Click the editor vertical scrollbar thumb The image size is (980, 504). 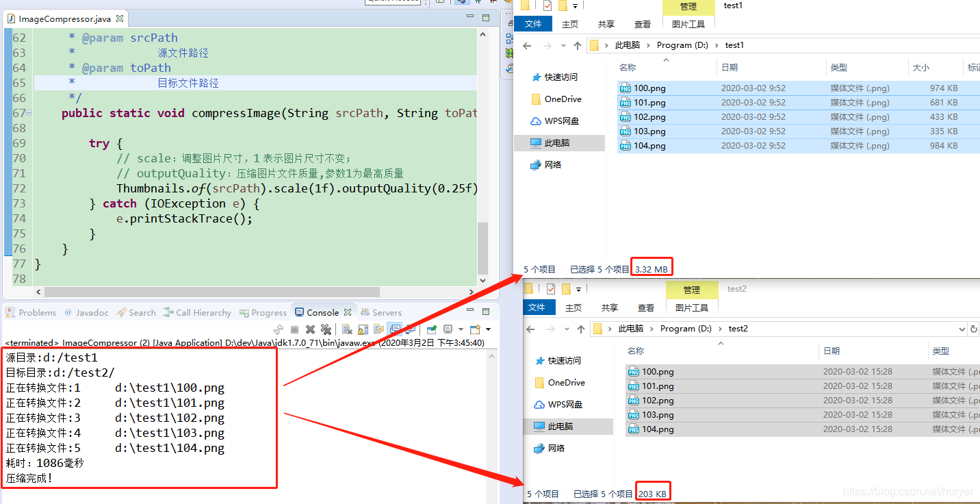483,248
